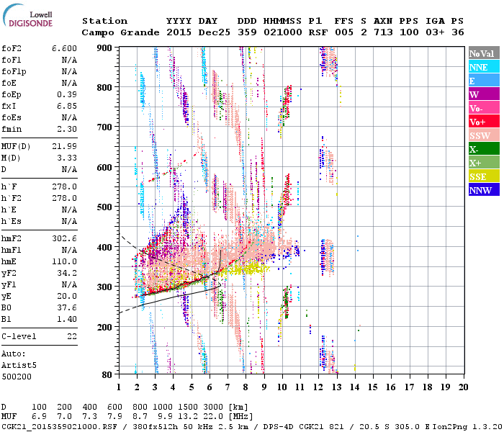Select the SSW salmon legend swatch
The image size is (504, 432).
point(484,135)
